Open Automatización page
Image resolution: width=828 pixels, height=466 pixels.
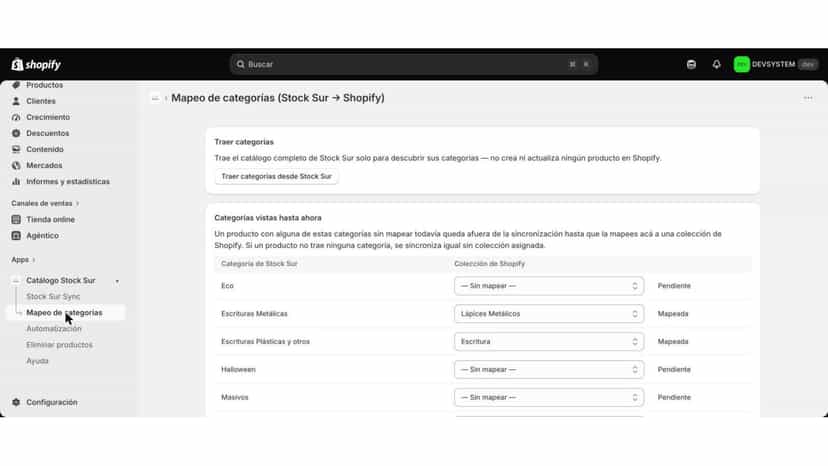(x=54, y=329)
